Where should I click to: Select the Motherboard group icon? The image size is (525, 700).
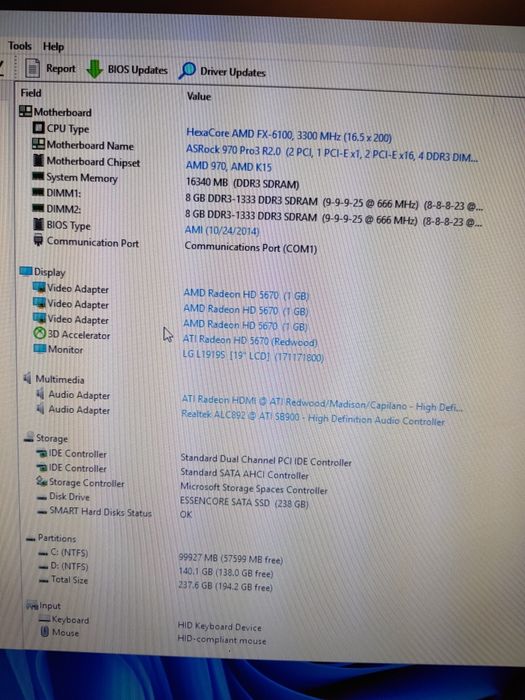[25, 111]
